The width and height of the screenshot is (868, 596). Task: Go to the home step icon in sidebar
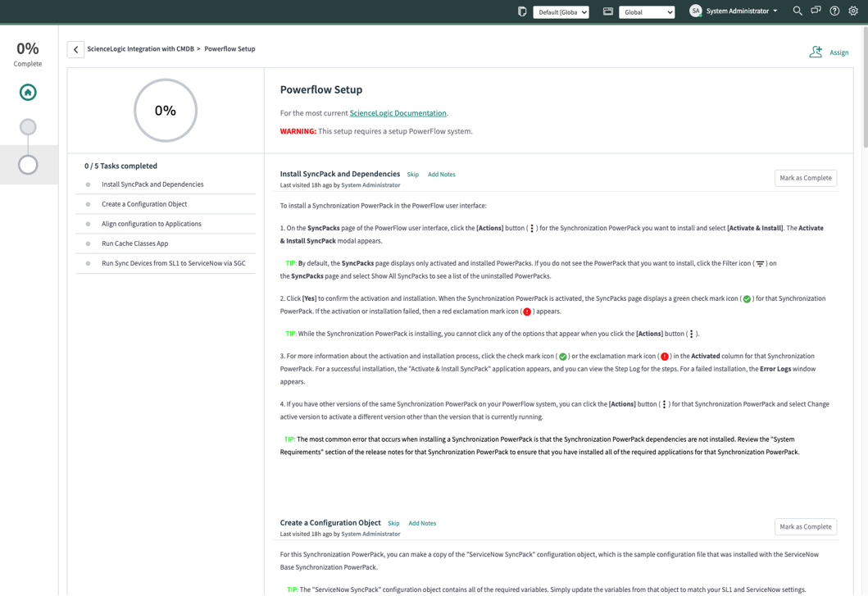click(28, 92)
